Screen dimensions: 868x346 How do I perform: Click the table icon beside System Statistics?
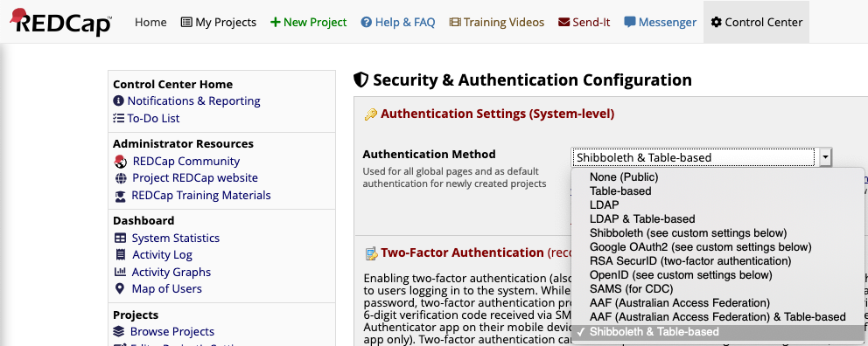[x=120, y=238]
